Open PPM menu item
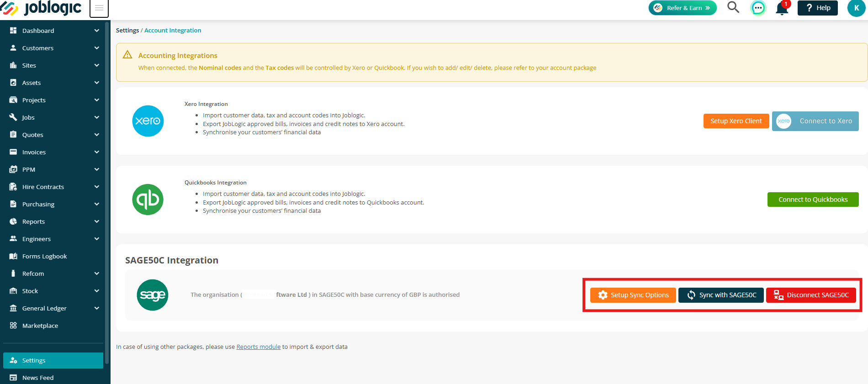The image size is (868, 384). click(x=53, y=169)
